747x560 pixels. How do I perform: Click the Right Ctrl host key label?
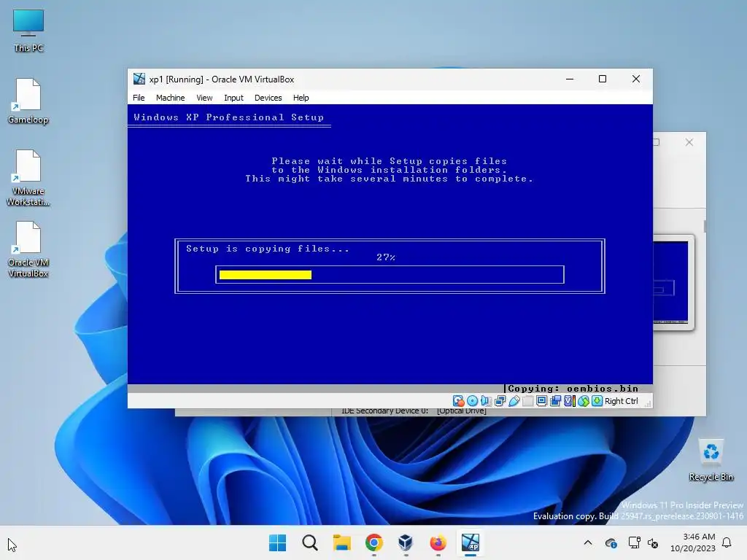pyautogui.click(x=622, y=401)
